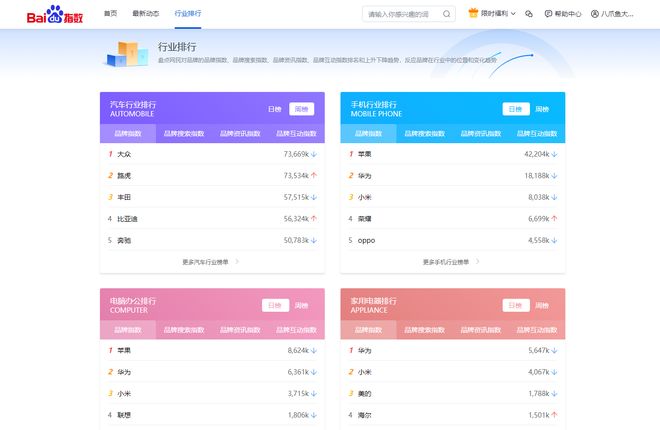The width and height of the screenshot is (660, 430).
Task: Click oppo in mobile phone ranking
Action: (366, 240)
